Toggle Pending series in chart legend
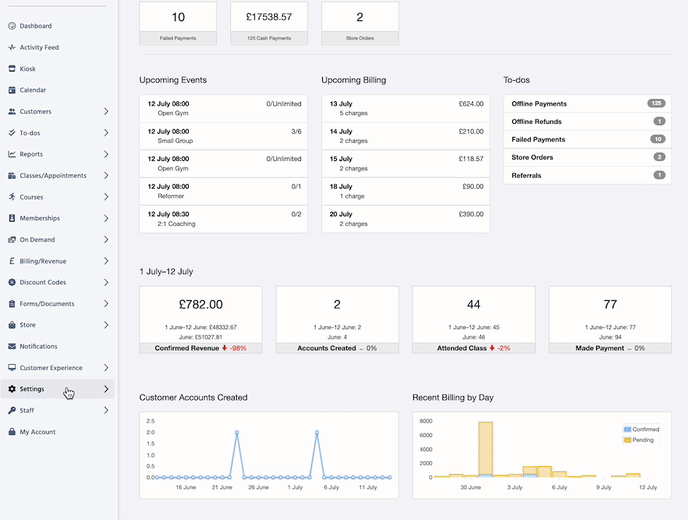The width and height of the screenshot is (688, 520). point(642,439)
